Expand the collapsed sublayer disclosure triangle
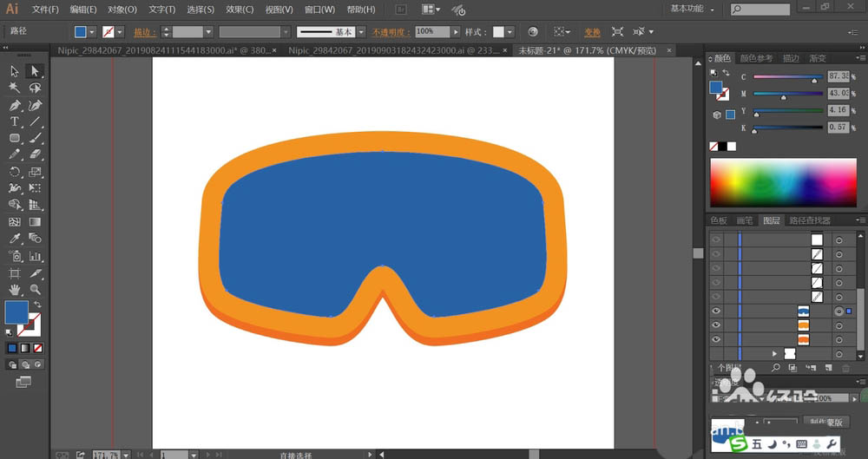Image resolution: width=868 pixels, height=459 pixels. coord(774,354)
